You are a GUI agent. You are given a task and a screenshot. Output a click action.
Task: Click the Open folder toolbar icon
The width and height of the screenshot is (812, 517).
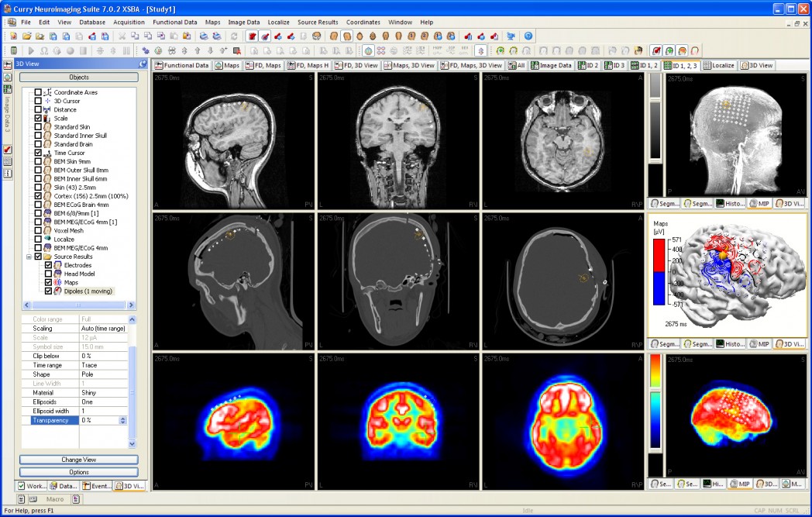(x=27, y=36)
